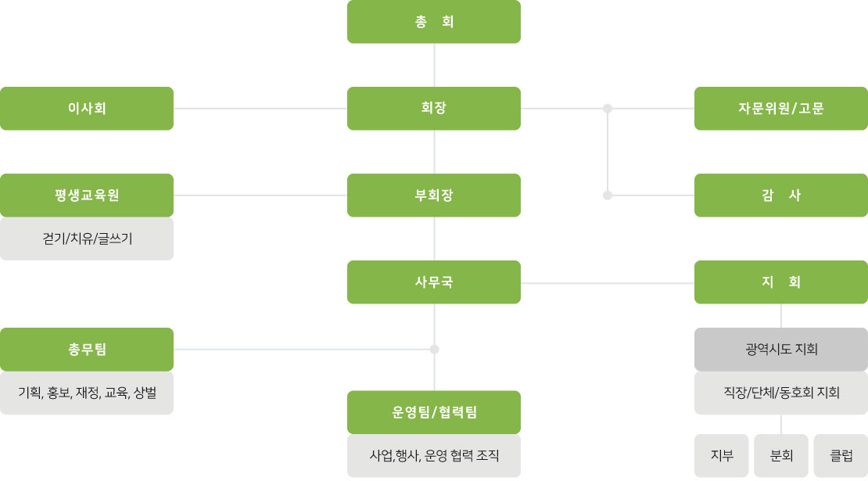The height and width of the screenshot is (481, 868).
Task: Select the 부회장 node
Action: point(433,196)
